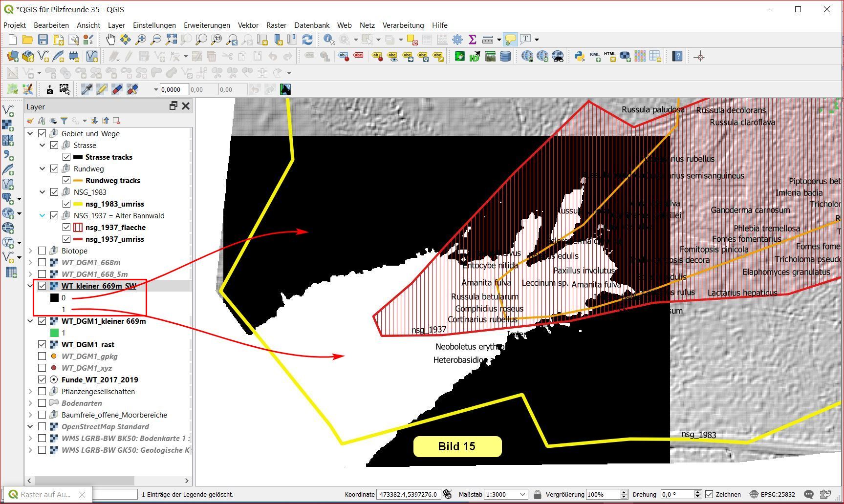
Task: Open the Python console
Action: [580, 56]
